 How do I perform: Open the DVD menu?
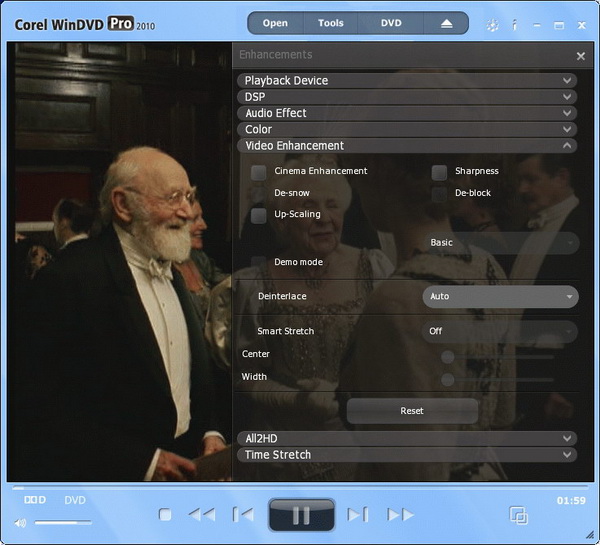(391, 23)
